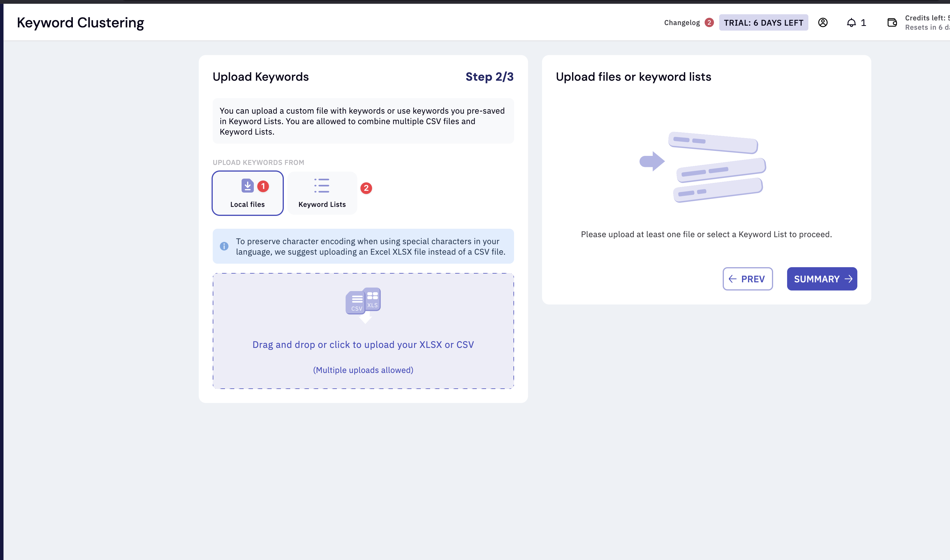Image resolution: width=950 pixels, height=560 pixels.
Task: Open the user account profile icon
Action: [x=823, y=23]
